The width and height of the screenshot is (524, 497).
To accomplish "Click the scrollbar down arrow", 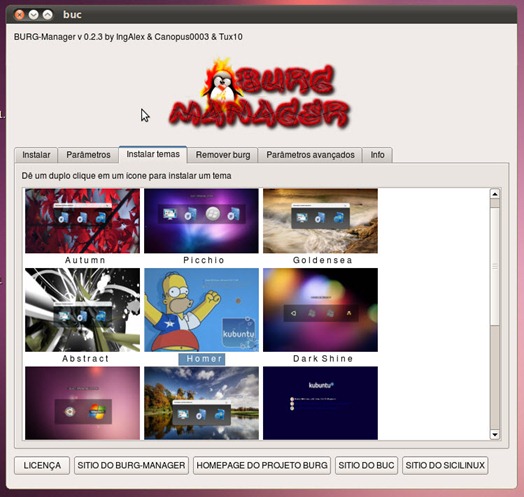I will (495, 434).
